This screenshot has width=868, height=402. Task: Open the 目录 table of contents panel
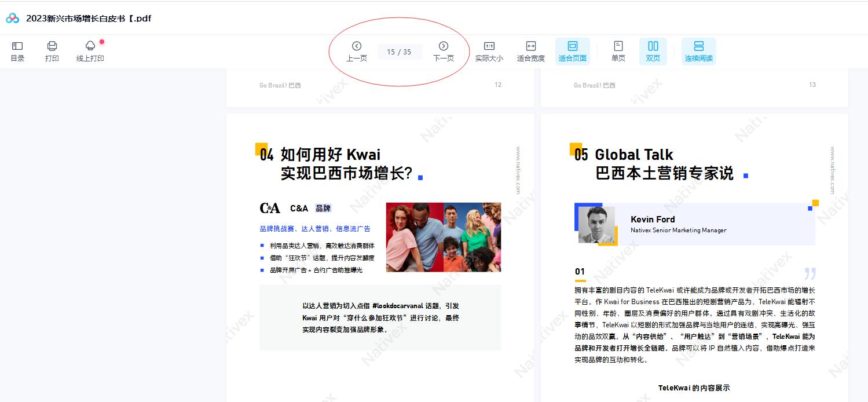click(17, 51)
